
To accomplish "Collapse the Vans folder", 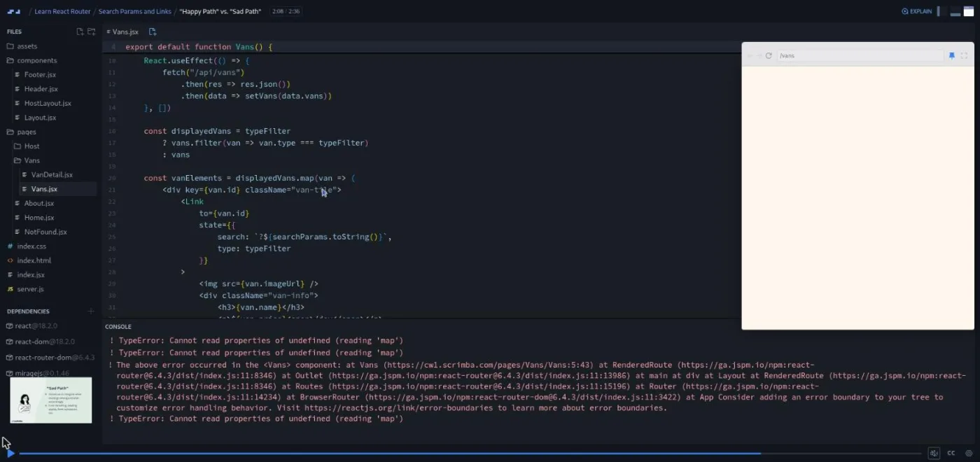I will click(27, 160).
